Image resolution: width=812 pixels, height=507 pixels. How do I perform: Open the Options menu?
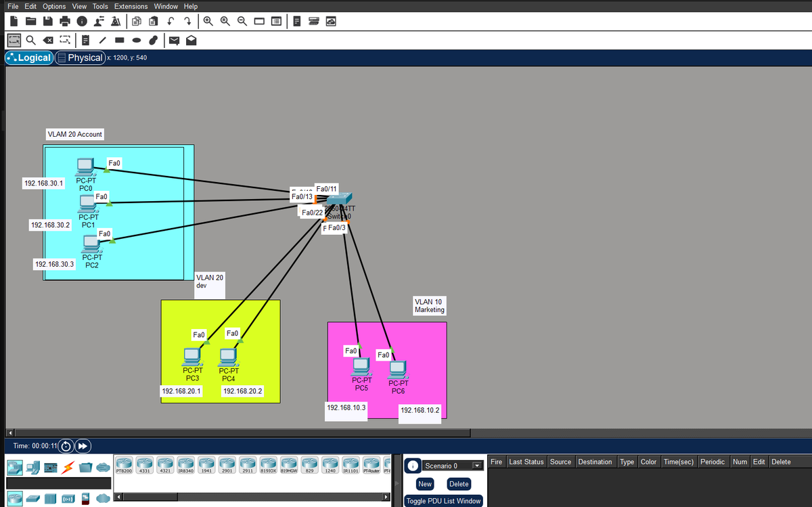pyautogui.click(x=54, y=6)
